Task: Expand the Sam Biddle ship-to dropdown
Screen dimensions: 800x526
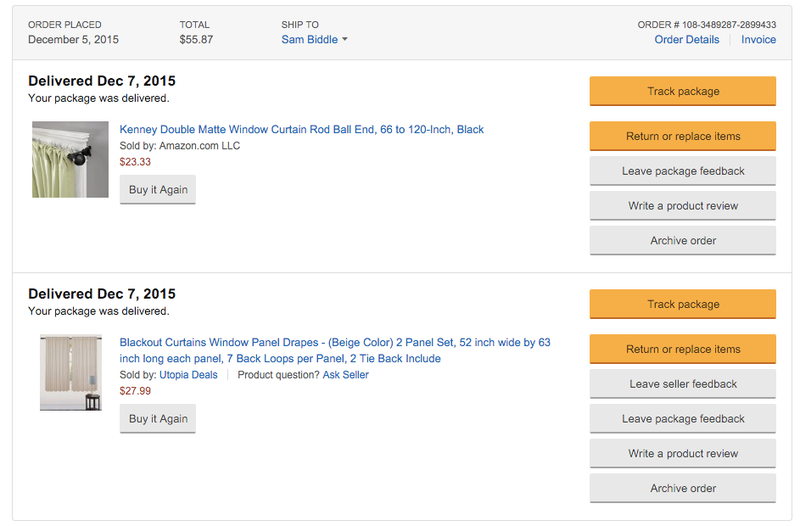Action: (x=314, y=40)
